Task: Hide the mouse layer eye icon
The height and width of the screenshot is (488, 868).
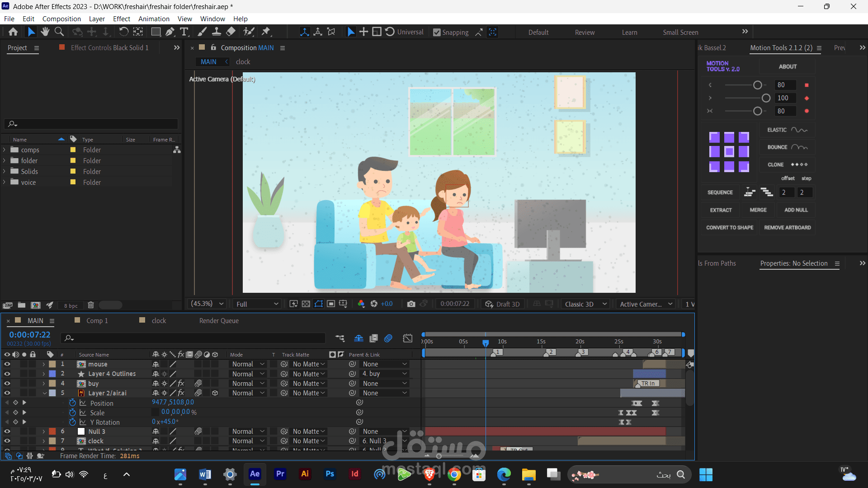Action: click(x=7, y=364)
